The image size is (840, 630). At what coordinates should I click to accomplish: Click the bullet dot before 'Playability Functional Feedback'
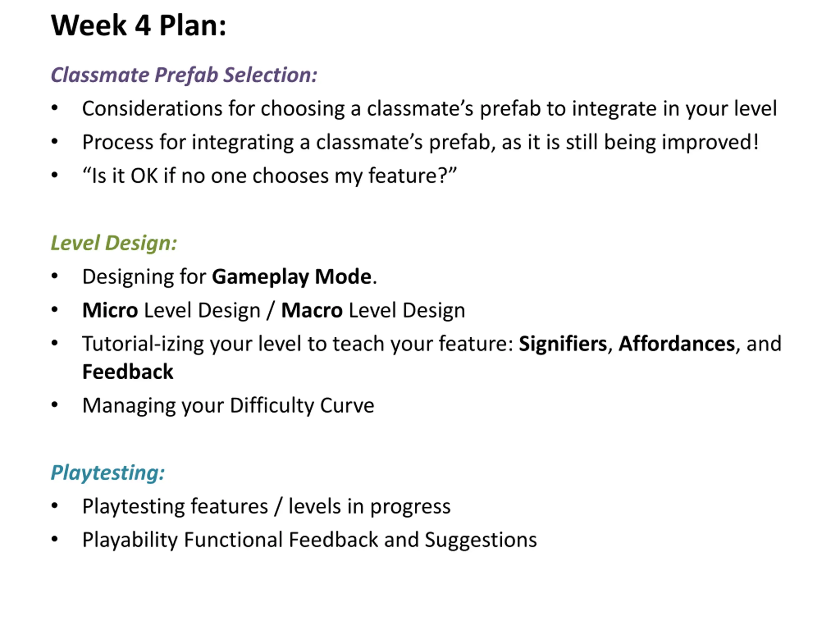click(55, 539)
